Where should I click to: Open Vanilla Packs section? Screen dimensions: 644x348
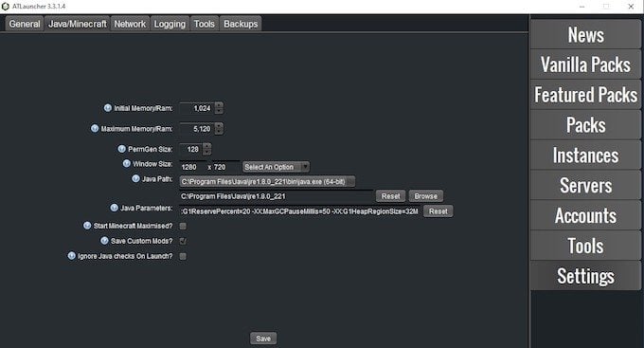click(585, 64)
